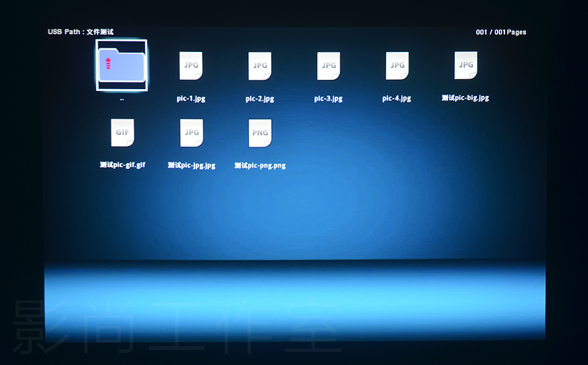Click the pic-2.jpg filename label

[x=259, y=98]
